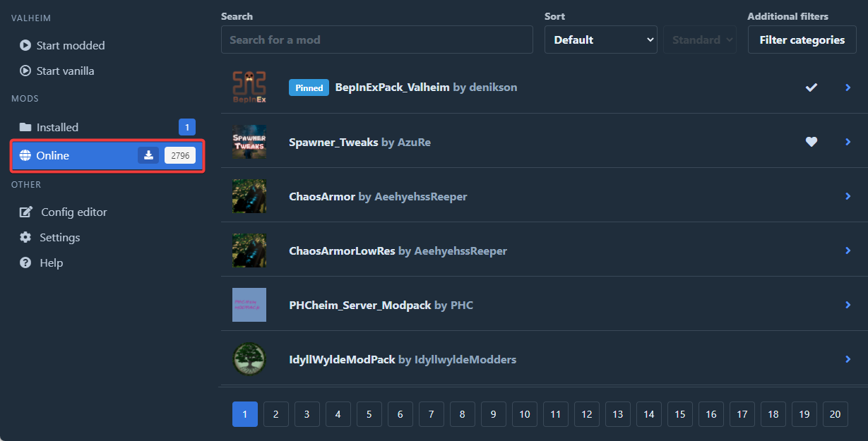This screenshot has width=868, height=441.
Task: Click the PHCheim_Server_Modpack thumbnail
Action: click(x=249, y=305)
